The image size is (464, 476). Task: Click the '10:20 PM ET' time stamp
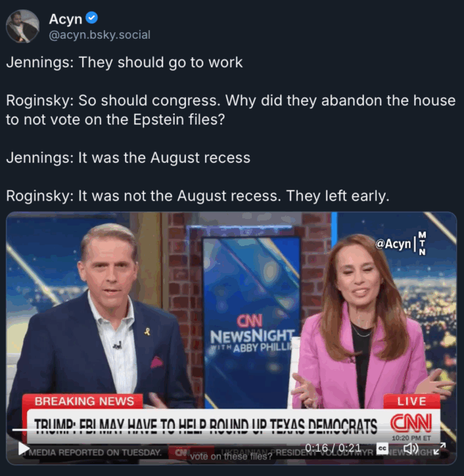[411, 438]
